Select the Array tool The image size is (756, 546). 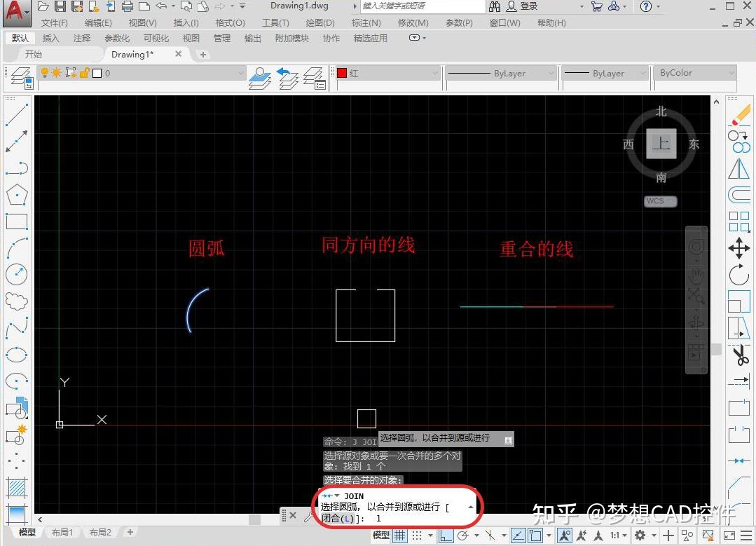(x=739, y=222)
